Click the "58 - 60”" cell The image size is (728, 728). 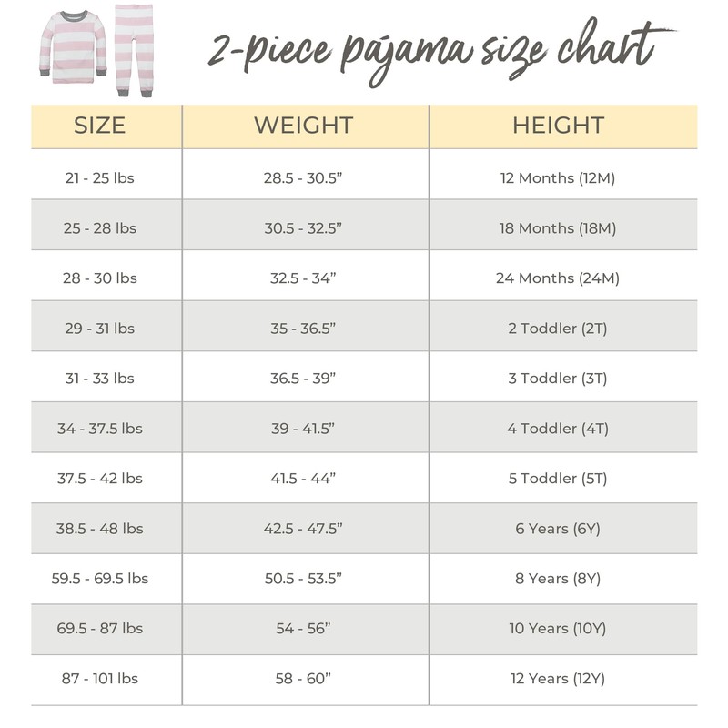[303, 679]
